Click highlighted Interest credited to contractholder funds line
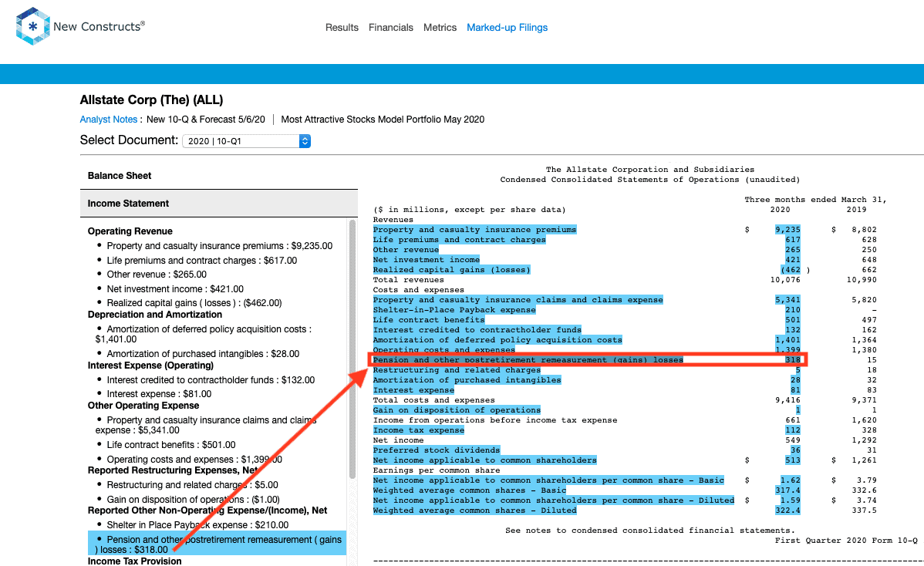Viewport: 924px width, 566px height. pos(477,330)
